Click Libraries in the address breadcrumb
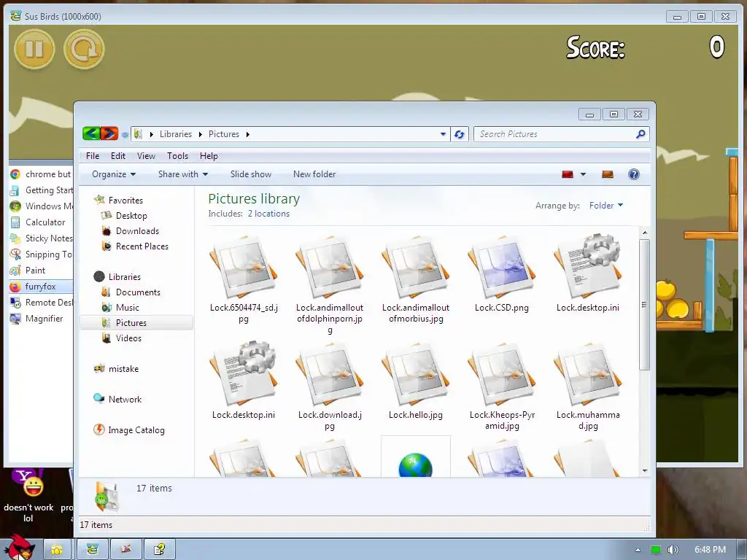The height and width of the screenshot is (560, 747). tap(175, 134)
